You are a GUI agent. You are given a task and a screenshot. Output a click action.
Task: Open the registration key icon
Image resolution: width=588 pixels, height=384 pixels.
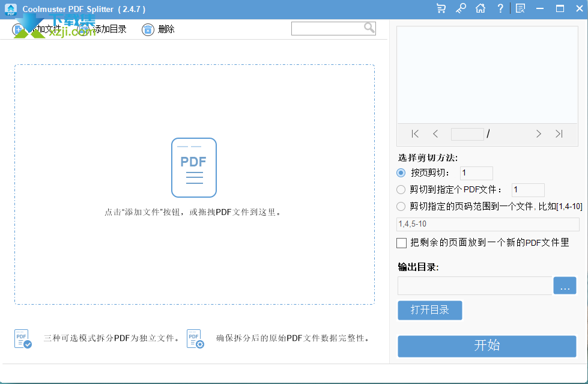pos(461,8)
